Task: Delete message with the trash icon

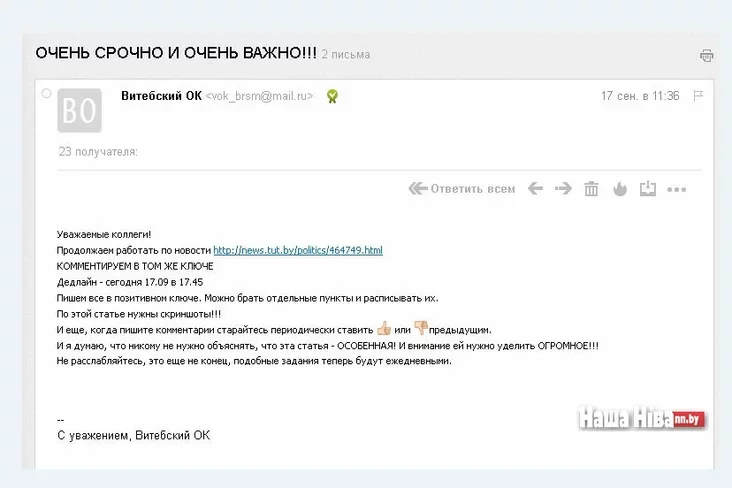Action: 591,189
